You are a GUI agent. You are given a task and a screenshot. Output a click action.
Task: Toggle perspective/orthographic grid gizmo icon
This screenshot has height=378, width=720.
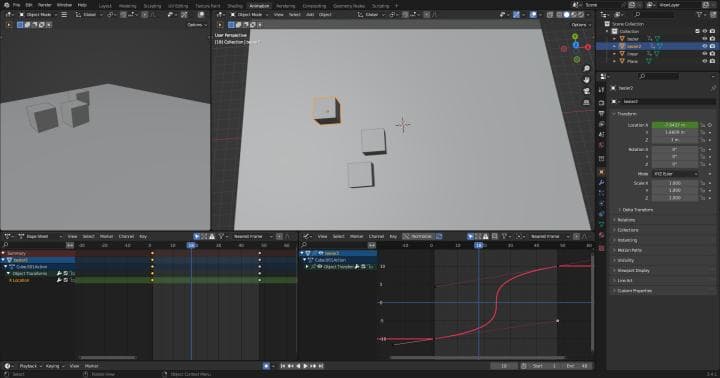click(586, 102)
